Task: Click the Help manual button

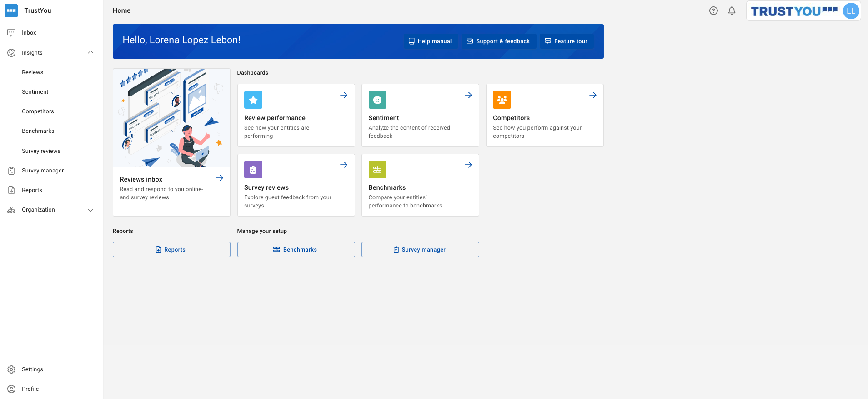Action: (x=430, y=41)
